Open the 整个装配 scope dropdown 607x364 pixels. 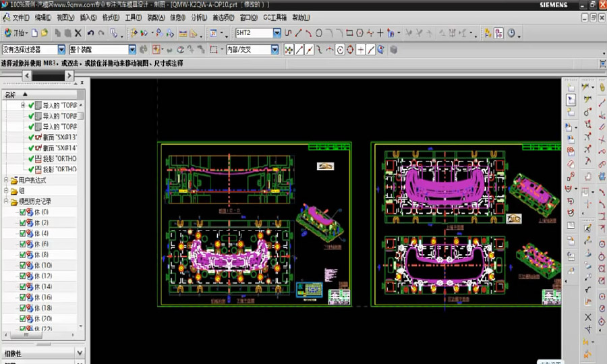(132, 49)
